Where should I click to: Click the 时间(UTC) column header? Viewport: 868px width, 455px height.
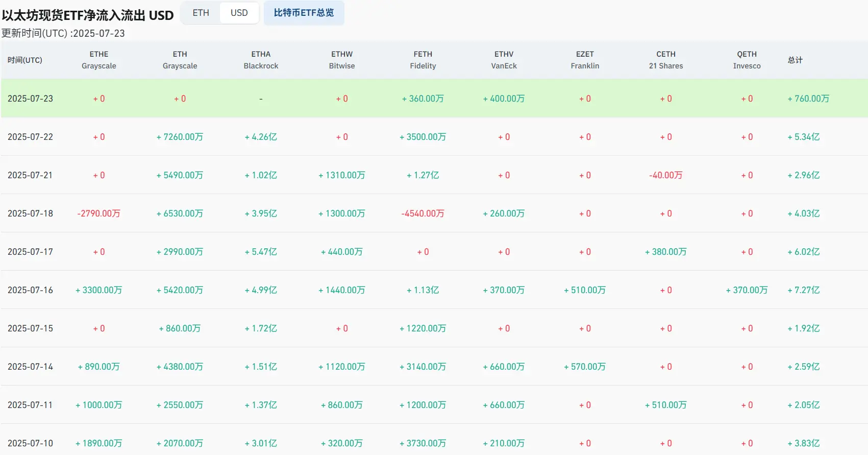click(25, 60)
